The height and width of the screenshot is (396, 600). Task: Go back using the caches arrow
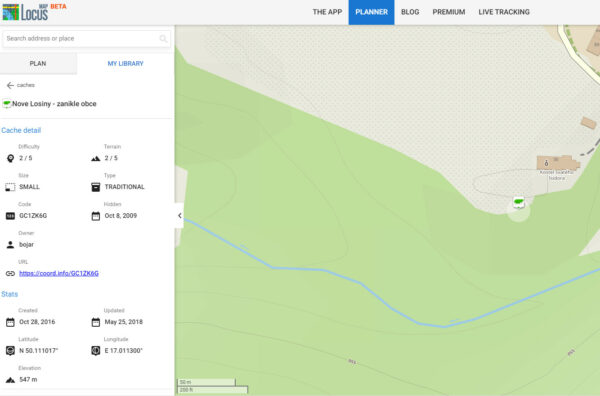(x=10, y=85)
